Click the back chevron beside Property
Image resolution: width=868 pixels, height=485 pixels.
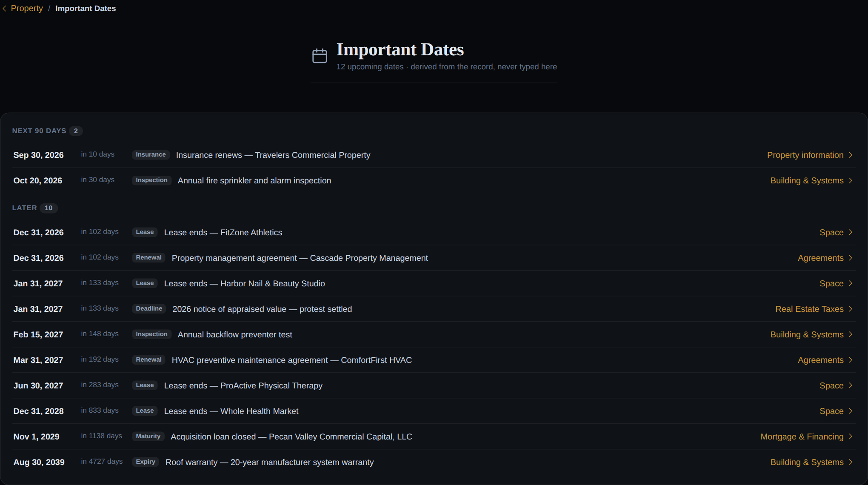click(4, 9)
